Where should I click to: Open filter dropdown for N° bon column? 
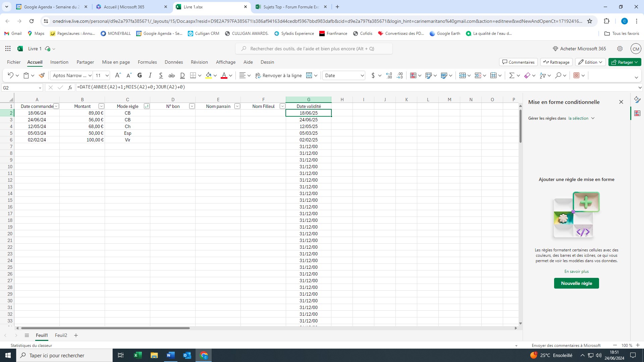[x=192, y=106]
